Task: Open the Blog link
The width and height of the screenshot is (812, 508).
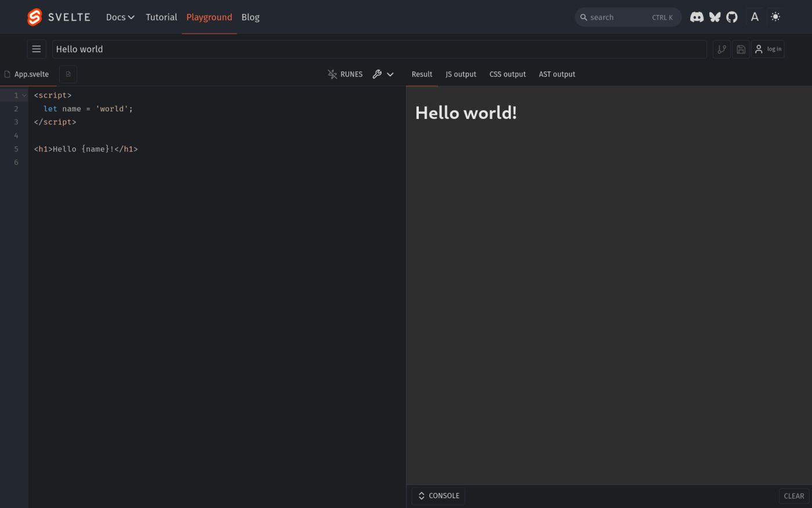Action: 251,17
